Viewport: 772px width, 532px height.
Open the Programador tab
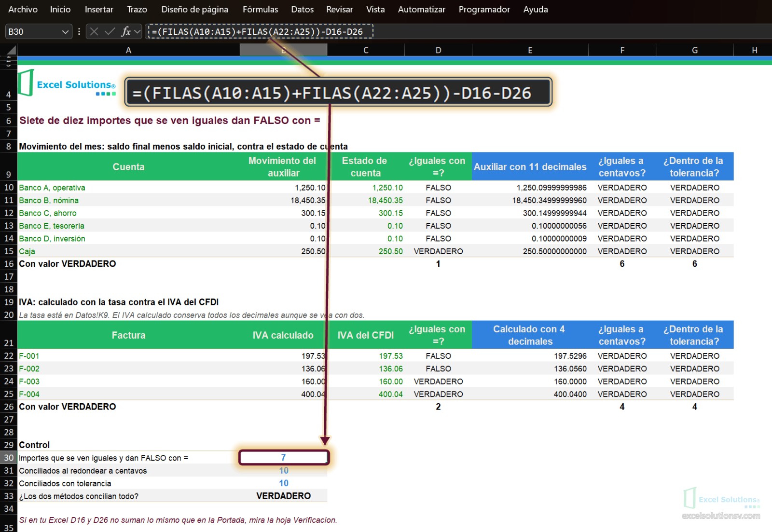pyautogui.click(x=484, y=10)
